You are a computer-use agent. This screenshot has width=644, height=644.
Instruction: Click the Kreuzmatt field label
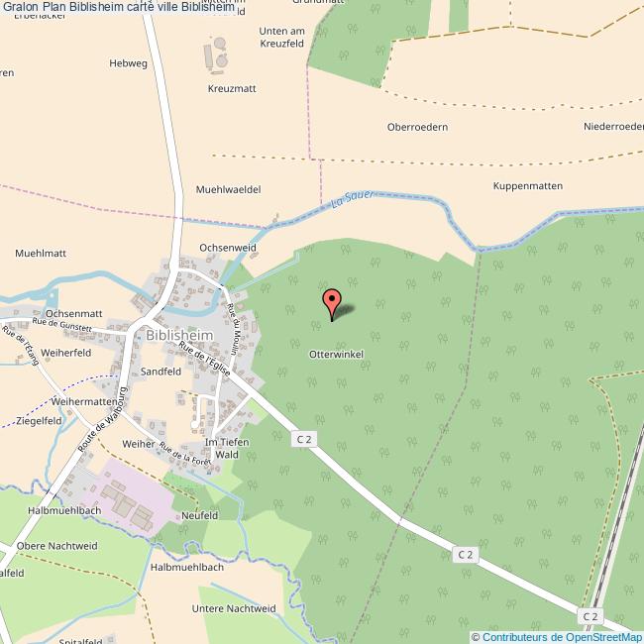click(x=232, y=88)
